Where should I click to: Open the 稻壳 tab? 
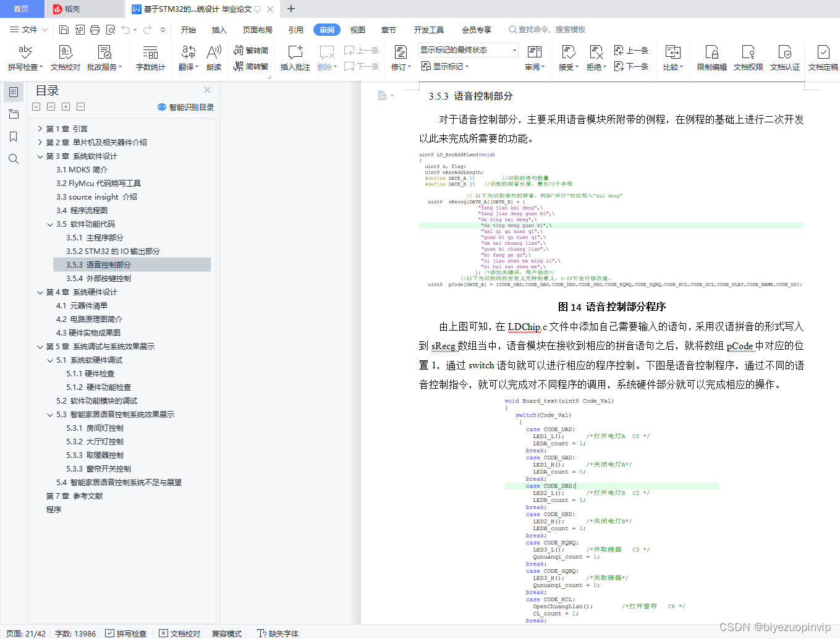85,9
